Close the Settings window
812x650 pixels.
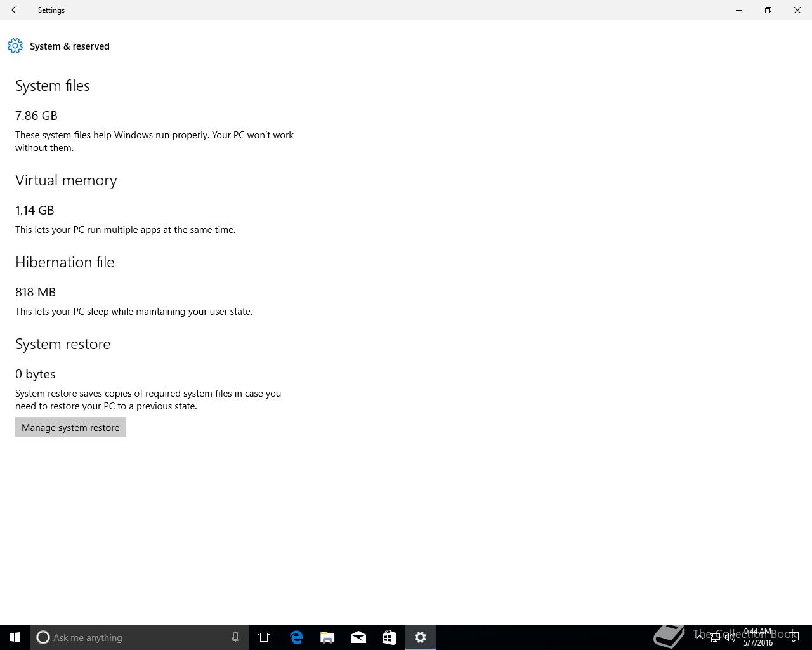click(797, 10)
